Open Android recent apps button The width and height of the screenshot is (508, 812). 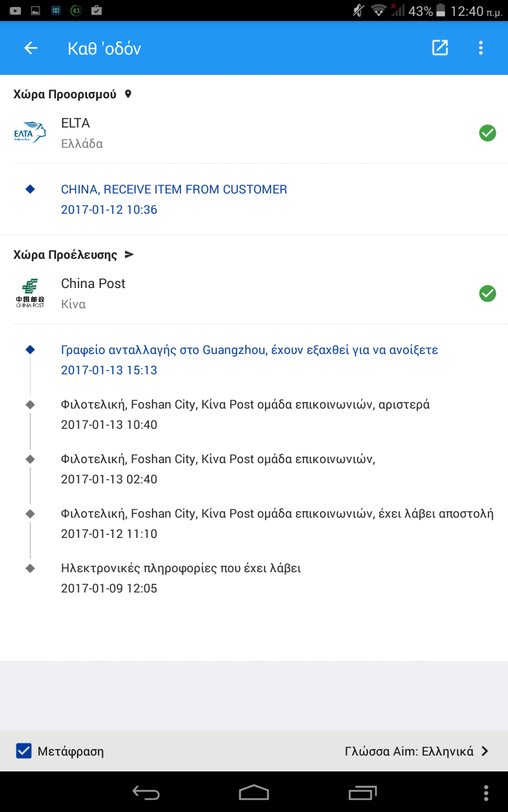pyautogui.click(x=362, y=792)
